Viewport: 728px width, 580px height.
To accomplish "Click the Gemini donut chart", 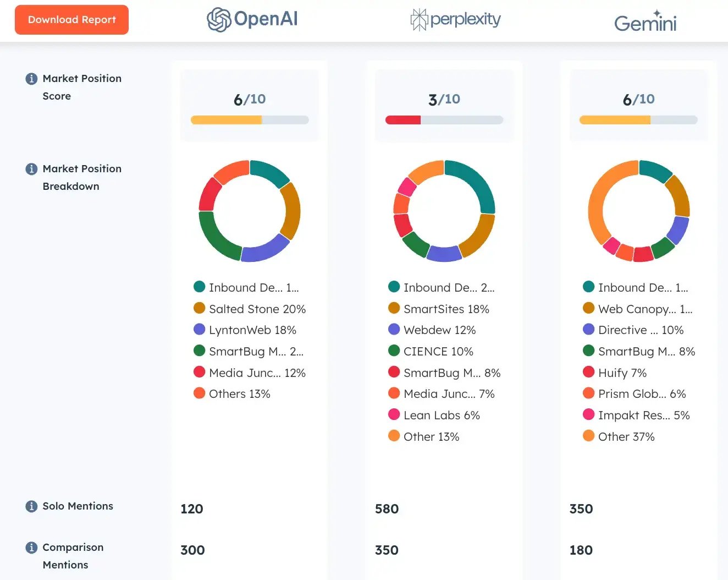I will point(639,211).
